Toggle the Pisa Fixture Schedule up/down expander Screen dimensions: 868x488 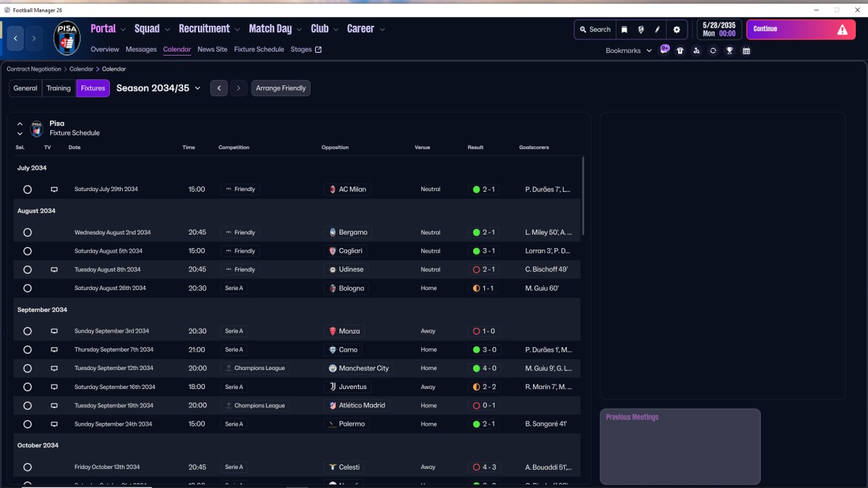click(x=20, y=129)
